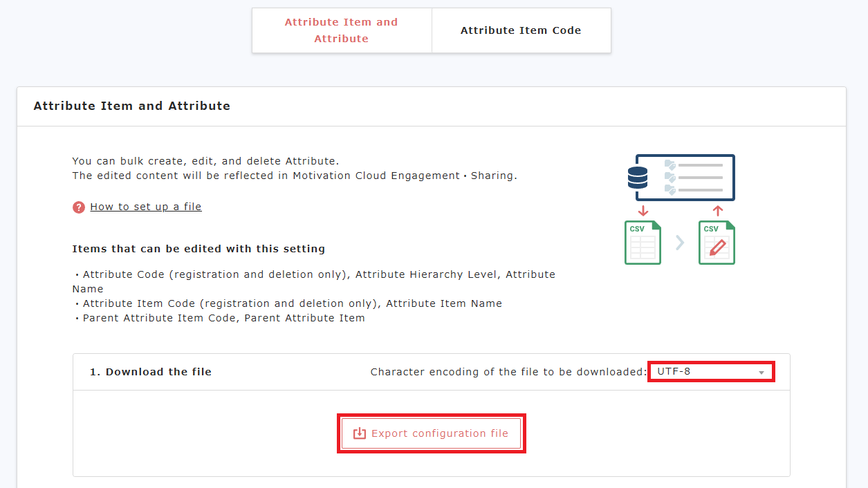Screen dimensions: 868x488
Task: Click the bulk create description text
Action: (x=205, y=161)
